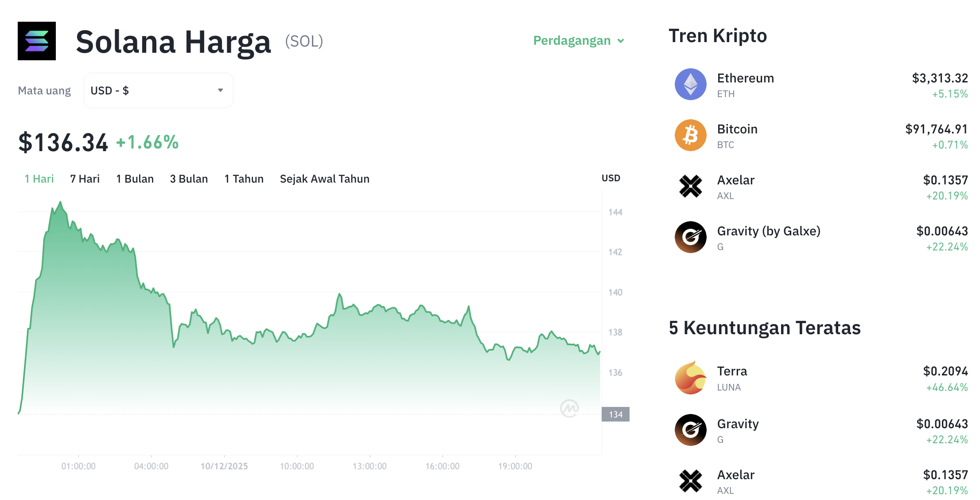This screenshot has height=500, width=980.
Task: Click the Bitcoin coin icon
Action: 690,135
